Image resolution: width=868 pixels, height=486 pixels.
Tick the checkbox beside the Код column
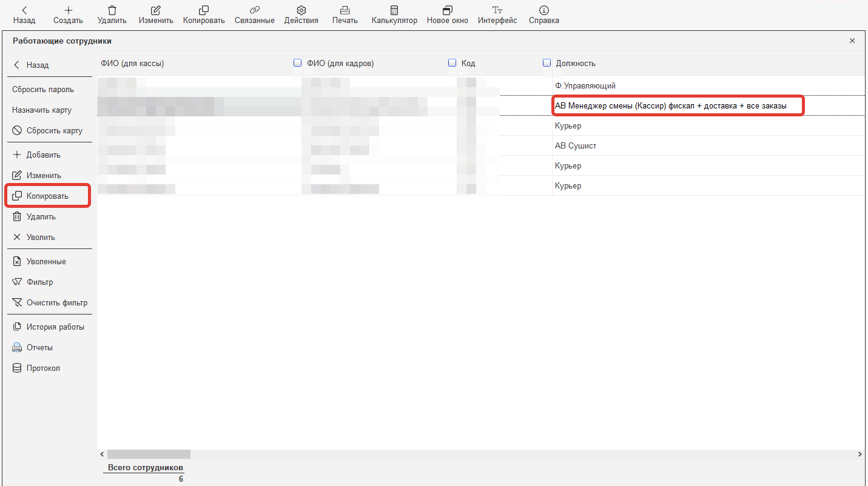click(x=452, y=62)
